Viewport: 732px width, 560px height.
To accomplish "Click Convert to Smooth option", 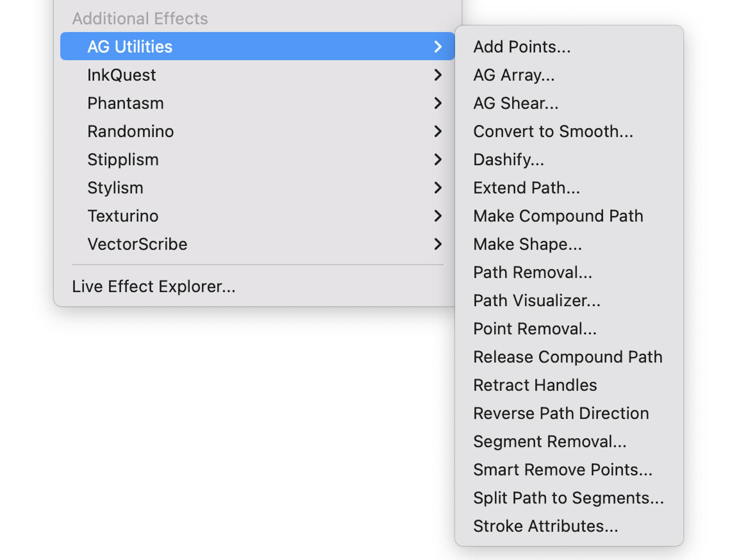I will coord(553,131).
